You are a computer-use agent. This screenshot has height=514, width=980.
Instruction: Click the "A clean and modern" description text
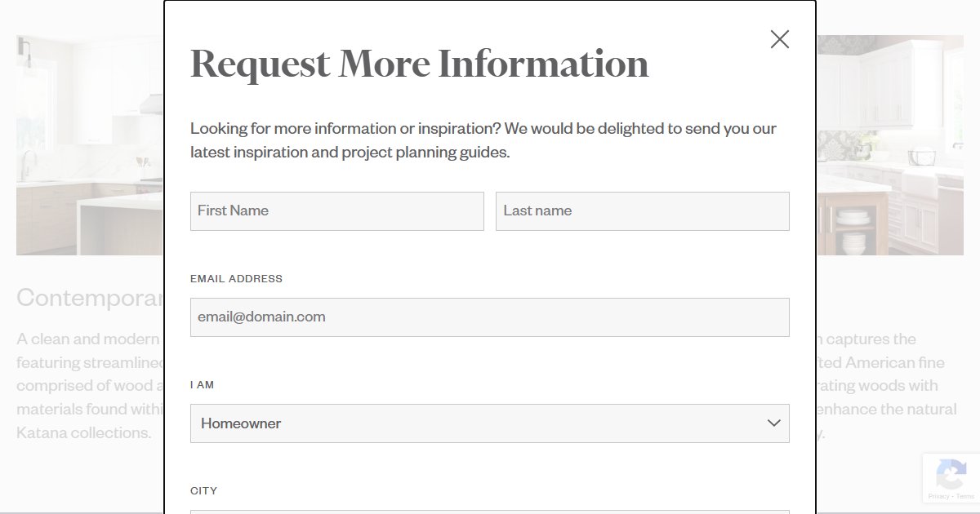click(90, 339)
